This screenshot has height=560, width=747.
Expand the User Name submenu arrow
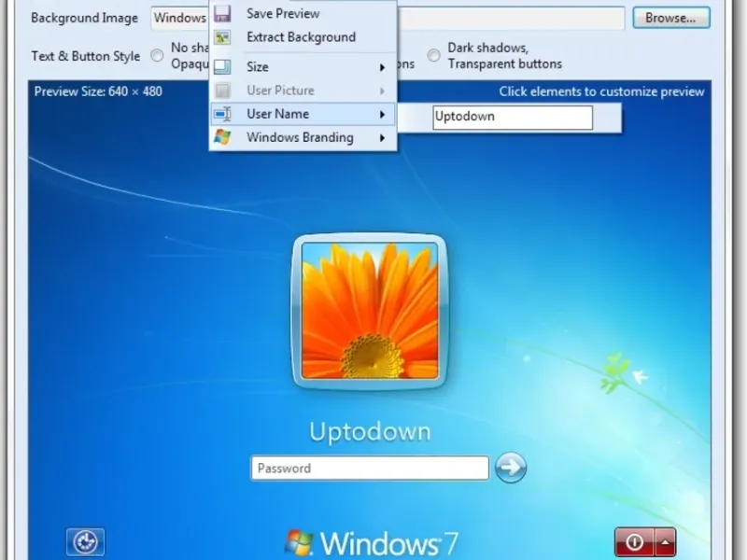pos(382,114)
